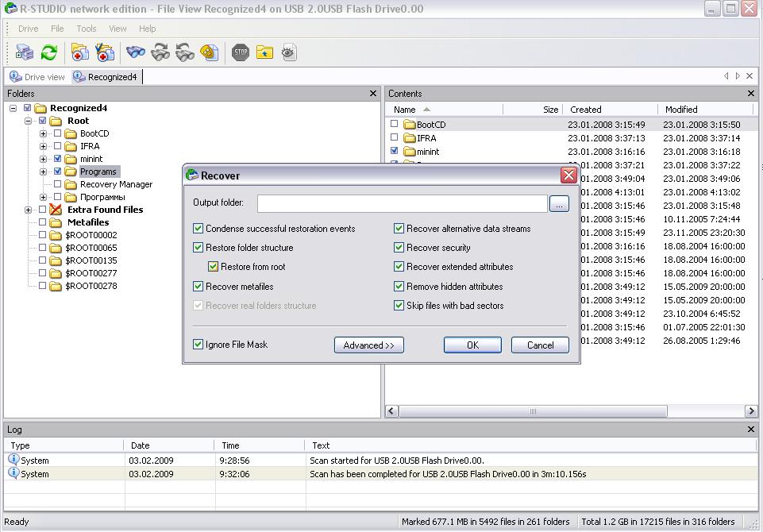Expand the BootCD folder node
This screenshot has height=532, width=763.
tap(44, 133)
